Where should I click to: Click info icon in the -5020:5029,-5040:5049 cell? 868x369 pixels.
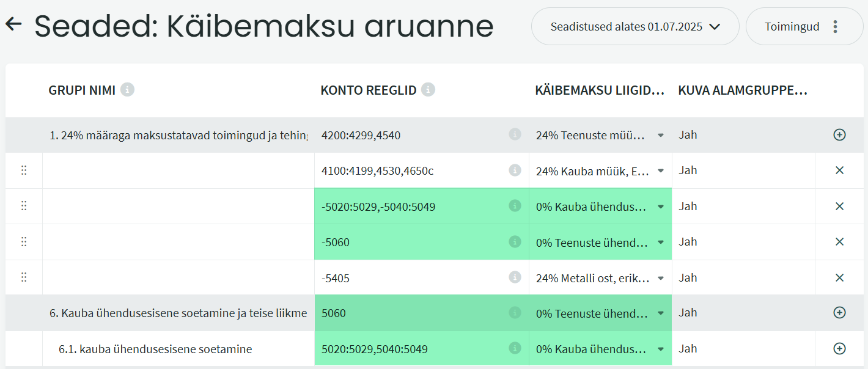515,206
